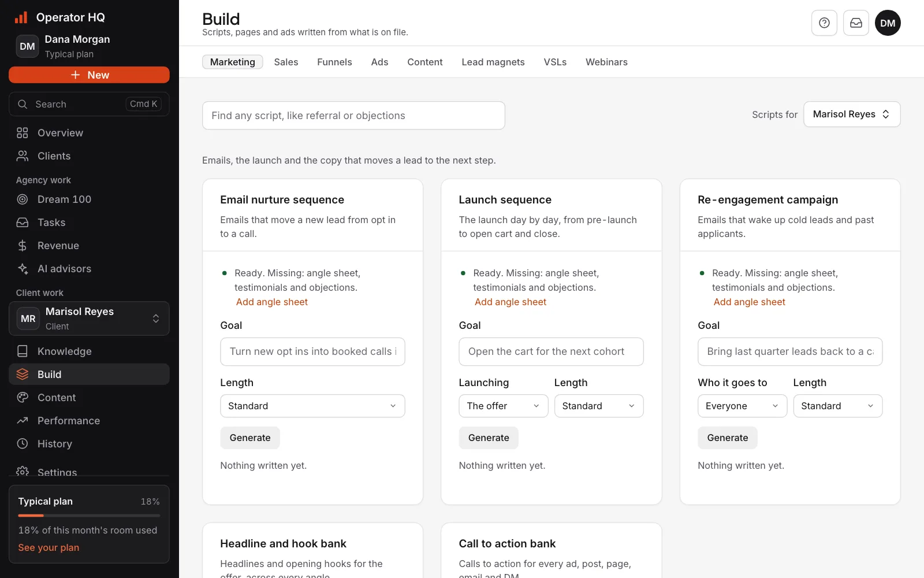Switch to the Ads tab
The height and width of the screenshot is (578, 924).
coord(379,62)
